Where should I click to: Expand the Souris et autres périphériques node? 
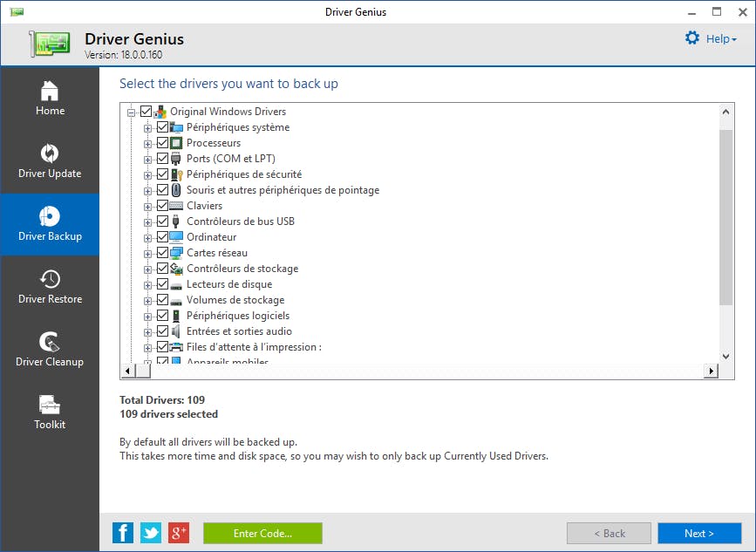tap(147, 191)
